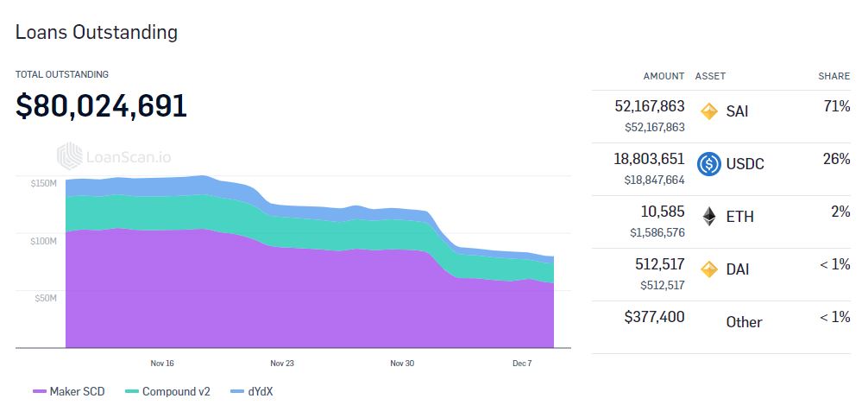
Task: Click the $377,400 Other amount
Action: point(654,317)
